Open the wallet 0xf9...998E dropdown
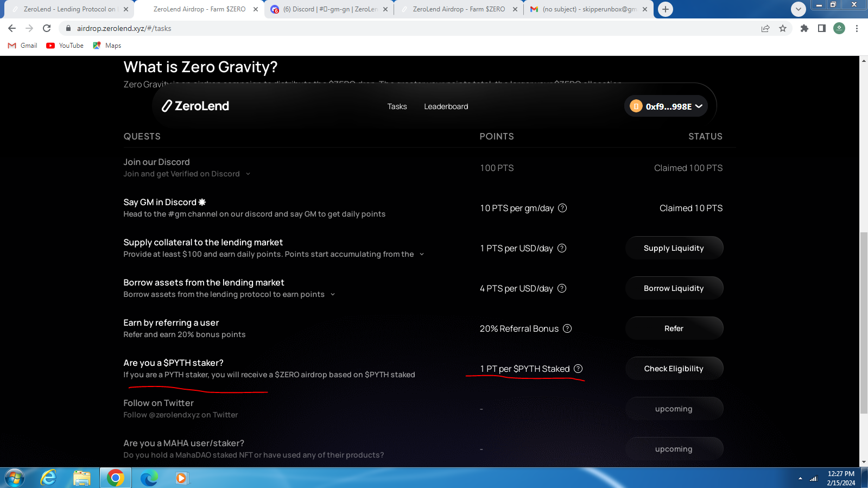 coord(666,106)
